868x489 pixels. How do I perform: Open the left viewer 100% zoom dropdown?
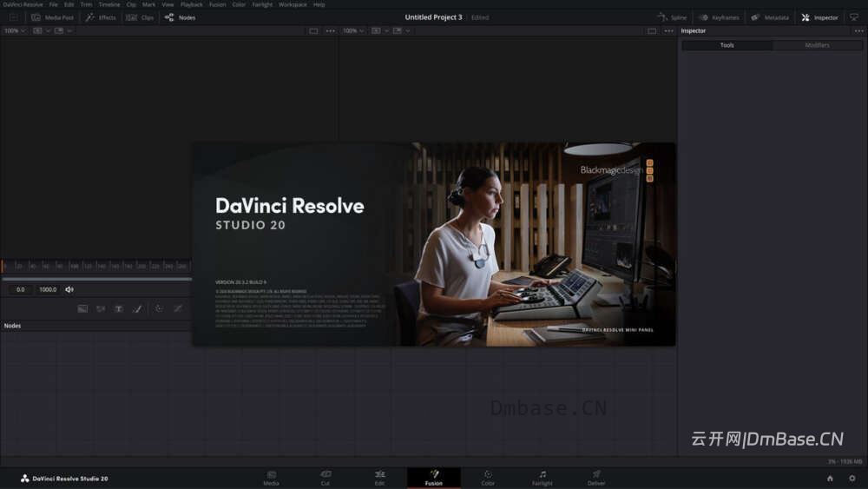(15, 30)
